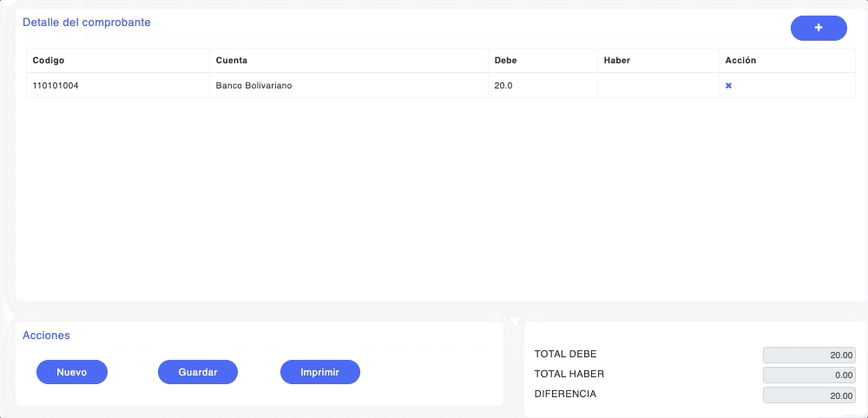Select the Banco Bolivariano account cell
Viewport: 868px width, 418px height.
253,86
